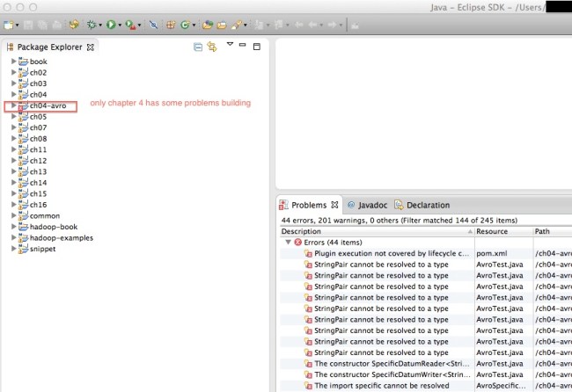The image size is (572, 392).
Task: Switch to the Declaration tab
Action: pyautogui.click(x=427, y=205)
